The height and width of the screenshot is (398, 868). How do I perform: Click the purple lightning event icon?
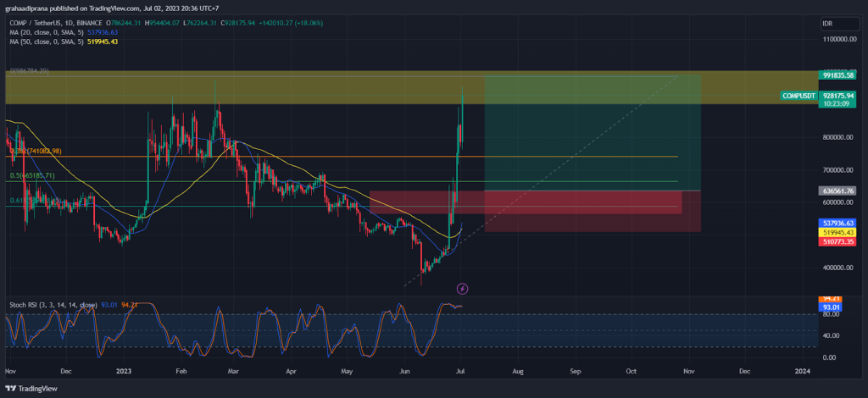pyautogui.click(x=462, y=289)
